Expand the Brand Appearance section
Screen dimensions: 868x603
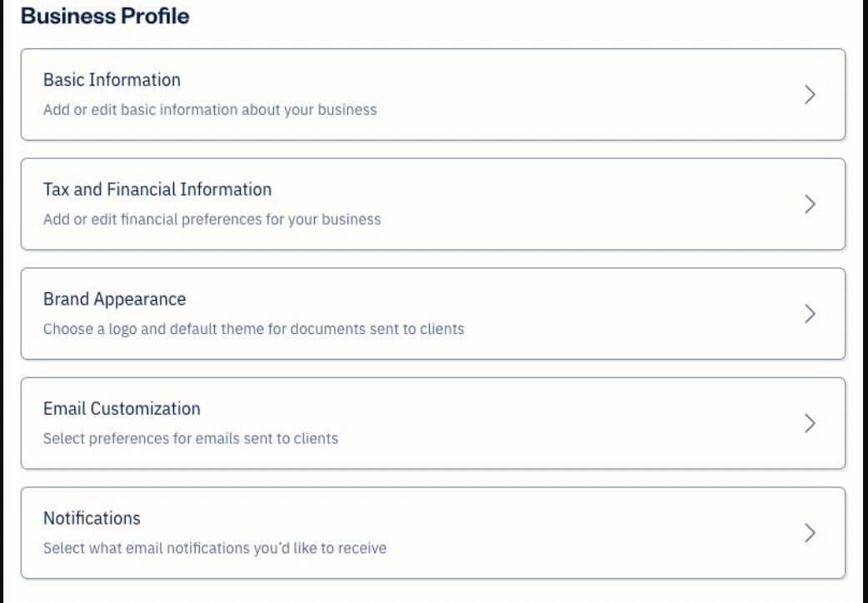pos(115,299)
